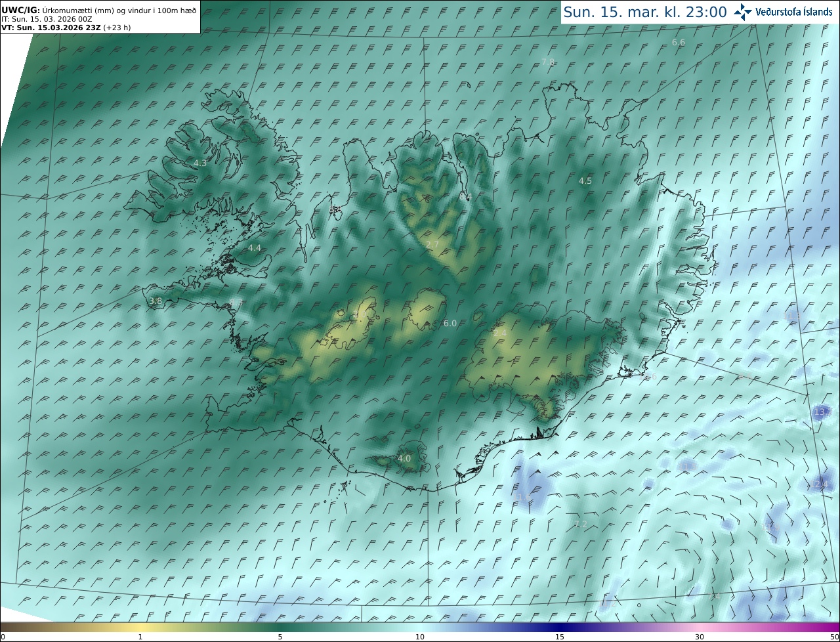Image resolution: width=840 pixels, height=642 pixels.
Task: Click the 30 tick on color scale
Action: [x=700, y=637]
